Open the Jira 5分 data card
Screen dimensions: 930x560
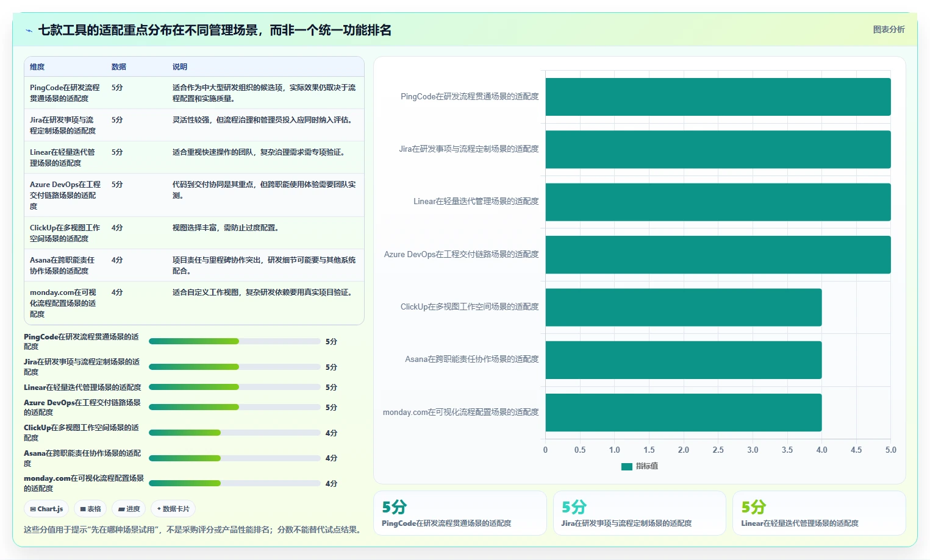639,513
